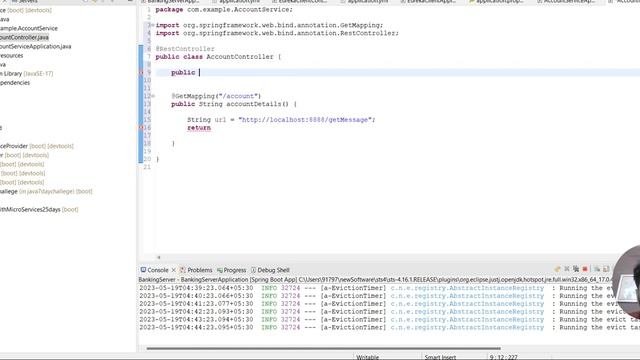Viewport: 640px width, 360px height.
Task: Select the MicroServices25days [boot] project
Action: pyautogui.click(x=39, y=209)
